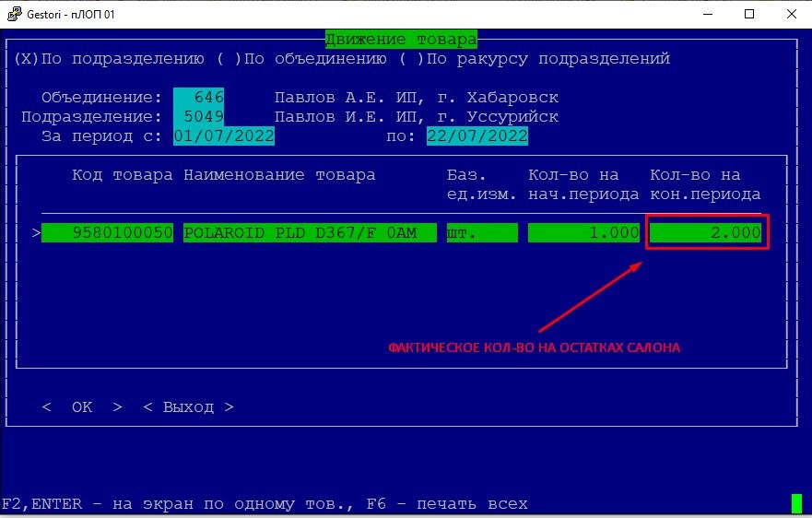Viewport: 812px width, 518px height.
Task: Click the F2,ENTER hint in status line
Action: click(x=177, y=504)
